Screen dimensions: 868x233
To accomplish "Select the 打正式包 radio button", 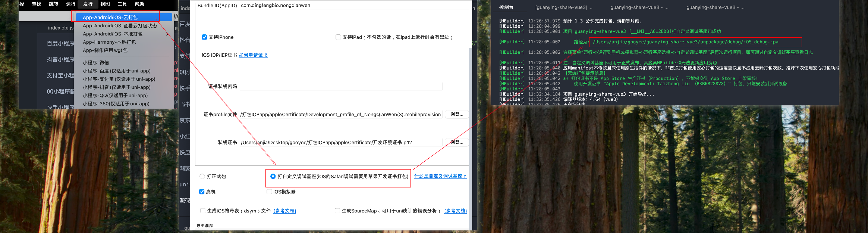I will pyautogui.click(x=202, y=176).
